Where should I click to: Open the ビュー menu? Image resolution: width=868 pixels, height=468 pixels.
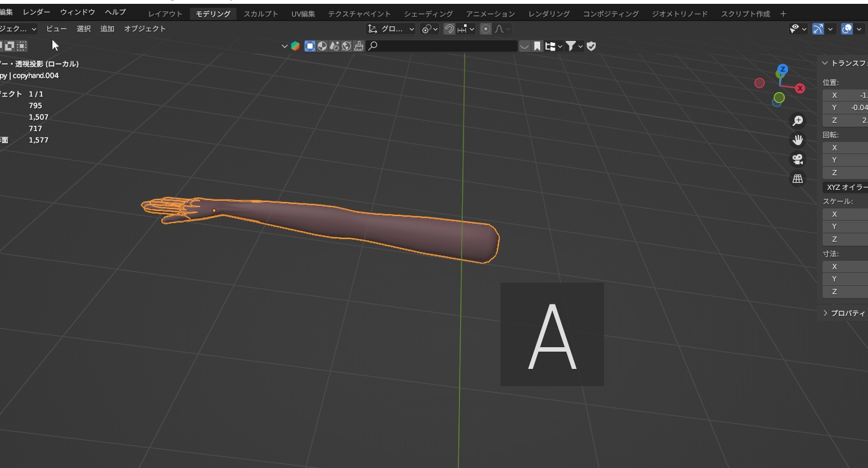56,28
